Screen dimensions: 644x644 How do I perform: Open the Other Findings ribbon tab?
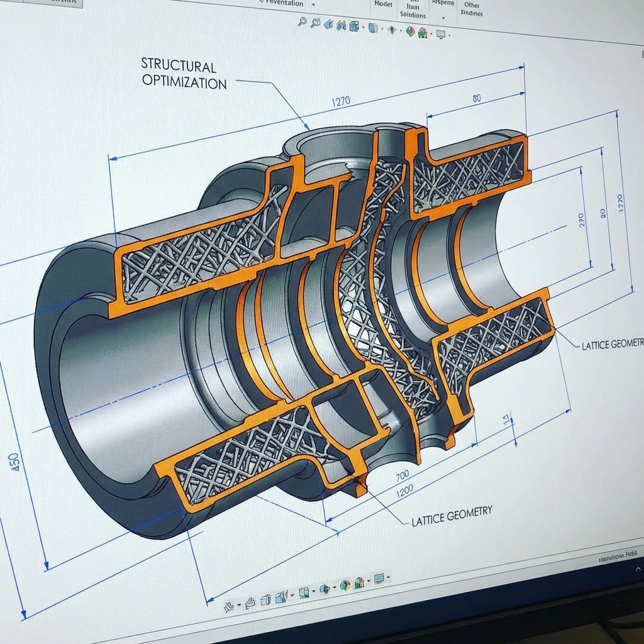pyautogui.click(x=471, y=8)
